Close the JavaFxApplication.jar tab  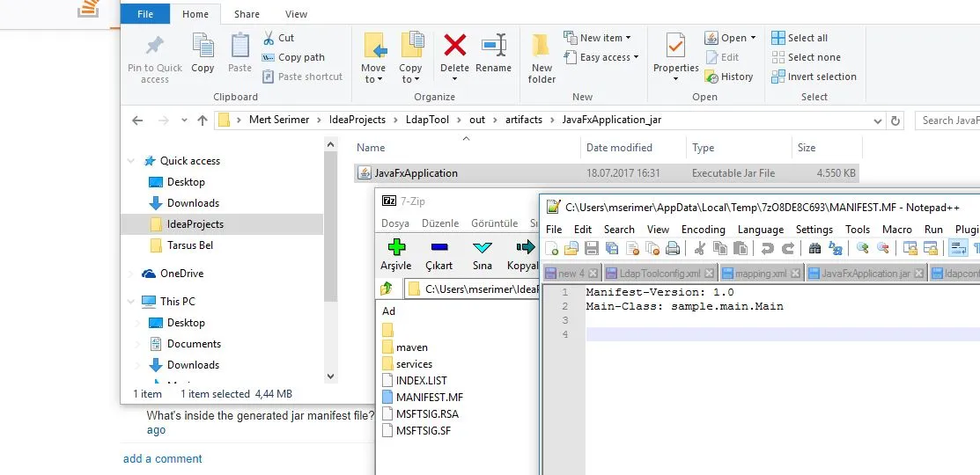(x=918, y=274)
